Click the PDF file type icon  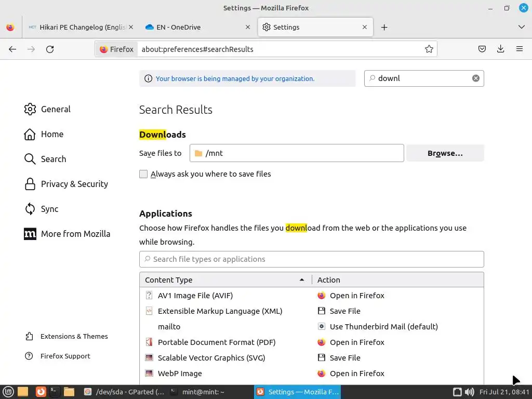(149, 342)
